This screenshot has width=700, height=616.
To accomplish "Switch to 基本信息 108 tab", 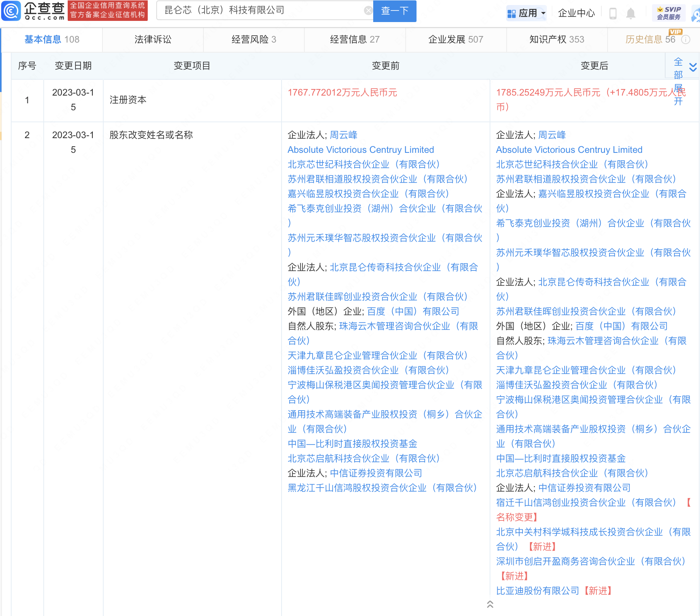I will (x=52, y=39).
